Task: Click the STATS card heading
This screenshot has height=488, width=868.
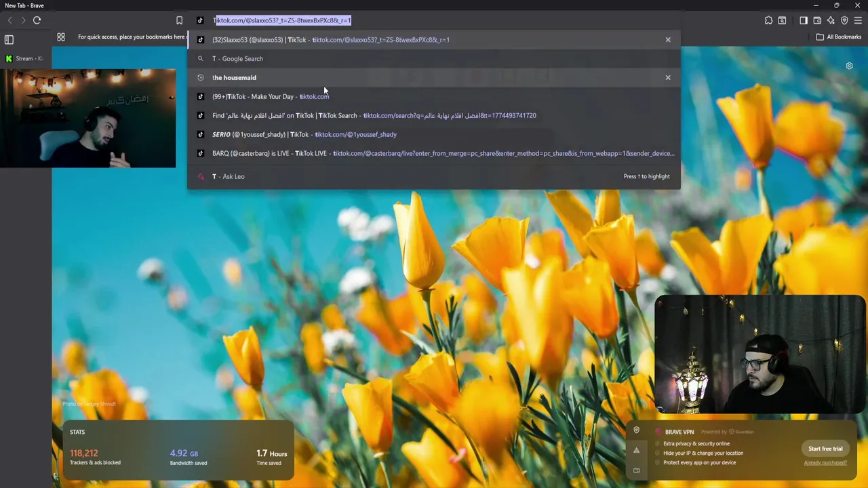Action: pos(77,432)
